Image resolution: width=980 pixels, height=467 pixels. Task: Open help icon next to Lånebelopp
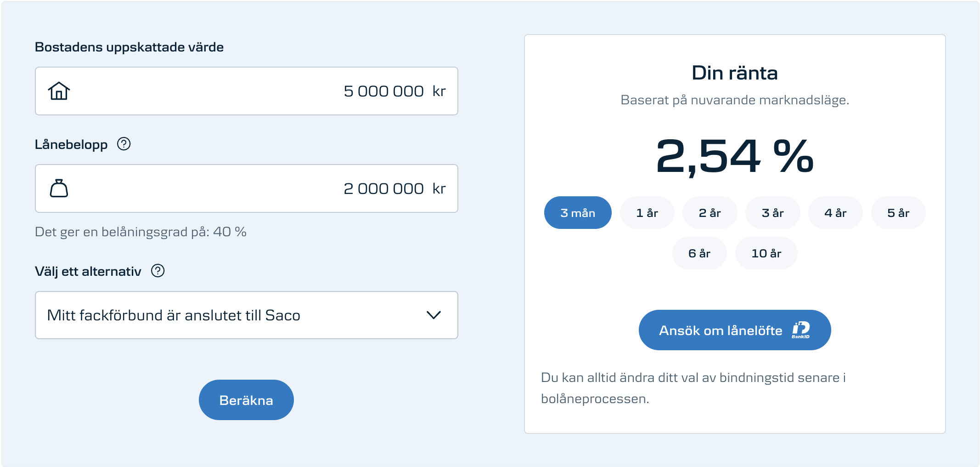coord(124,144)
